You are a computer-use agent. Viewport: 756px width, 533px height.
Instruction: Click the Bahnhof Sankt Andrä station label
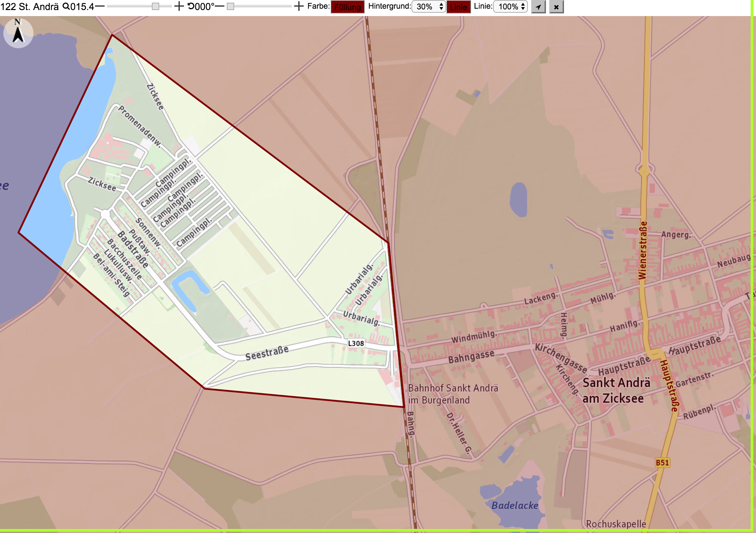[x=453, y=394]
